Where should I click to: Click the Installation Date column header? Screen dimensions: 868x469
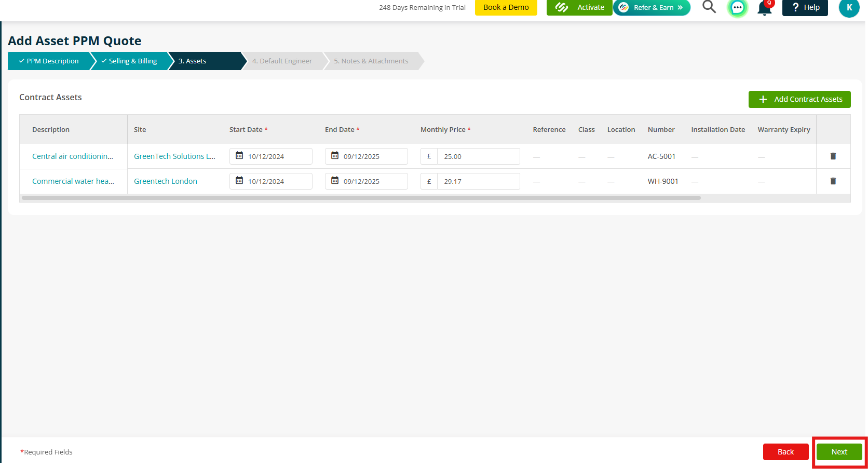click(718, 130)
